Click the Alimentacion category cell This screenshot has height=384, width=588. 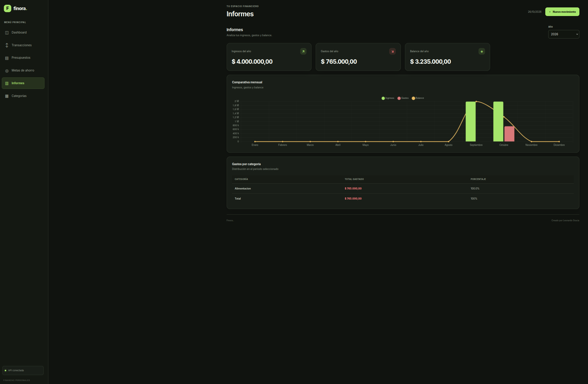coord(243,189)
